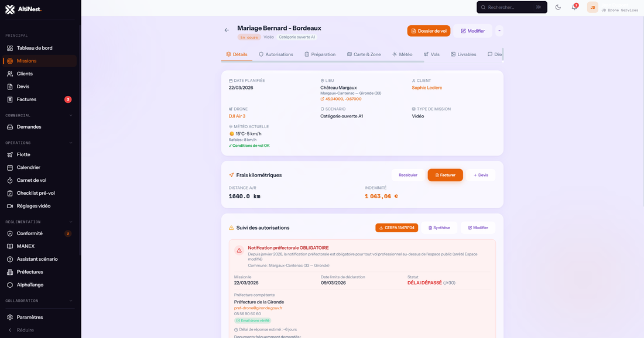This screenshot has width=644, height=338.
Task: Toggle dark mode with the moon icon
Action: 558,7
